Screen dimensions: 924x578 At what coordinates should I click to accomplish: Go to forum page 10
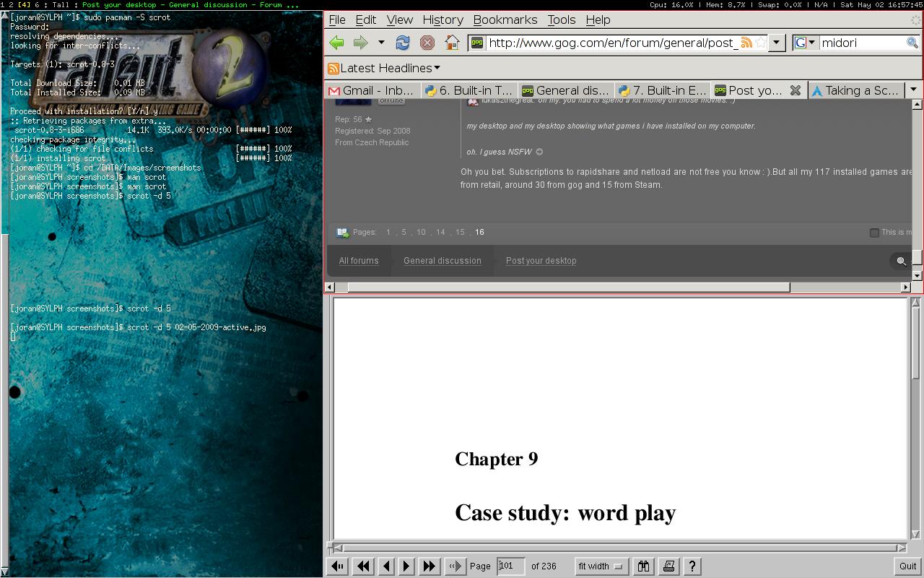421,232
